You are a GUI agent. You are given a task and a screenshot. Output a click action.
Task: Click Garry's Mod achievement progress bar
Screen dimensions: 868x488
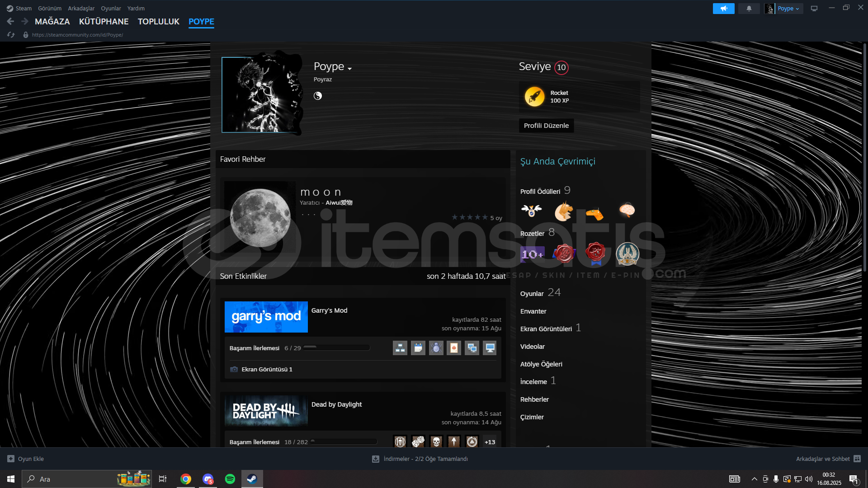pyautogui.click(x=337, y=347)
